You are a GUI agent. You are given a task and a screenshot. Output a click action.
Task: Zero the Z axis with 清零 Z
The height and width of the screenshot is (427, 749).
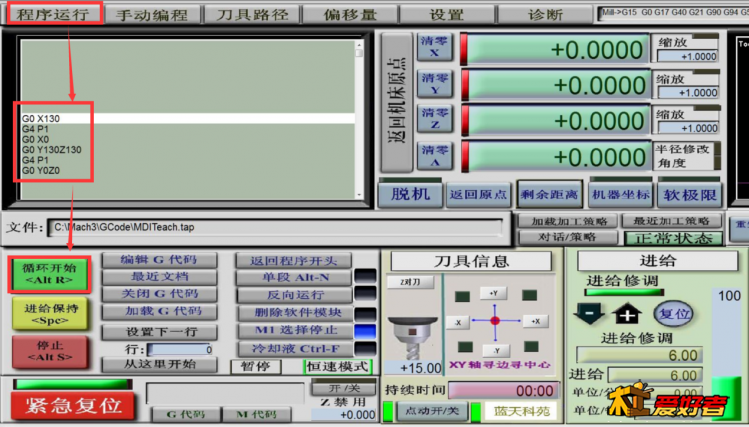[434, 118]
